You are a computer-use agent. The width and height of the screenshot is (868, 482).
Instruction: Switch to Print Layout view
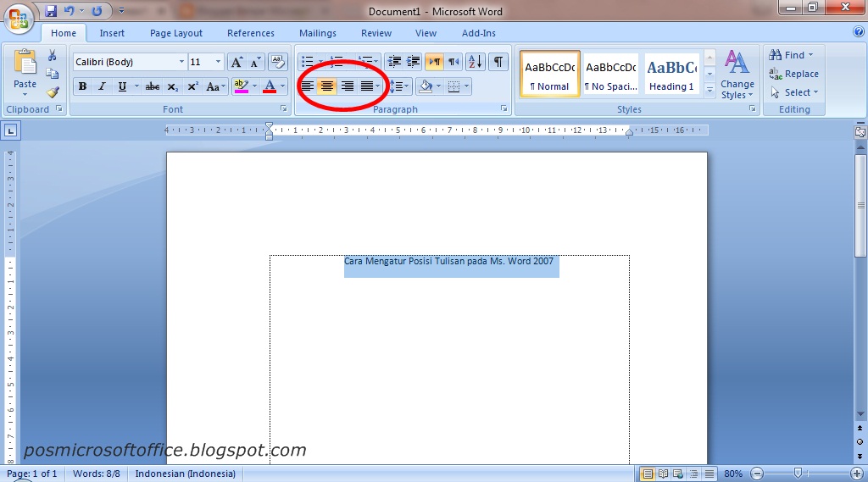pos(647,474)
